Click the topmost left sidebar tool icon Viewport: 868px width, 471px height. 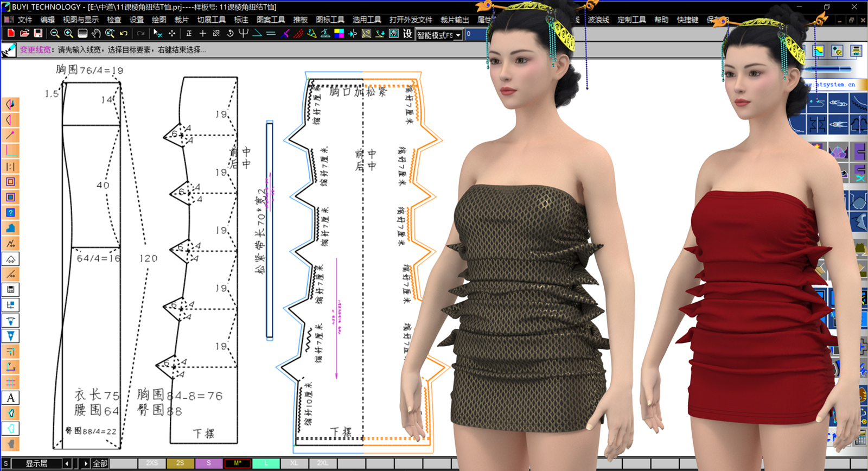click(10, 104)
